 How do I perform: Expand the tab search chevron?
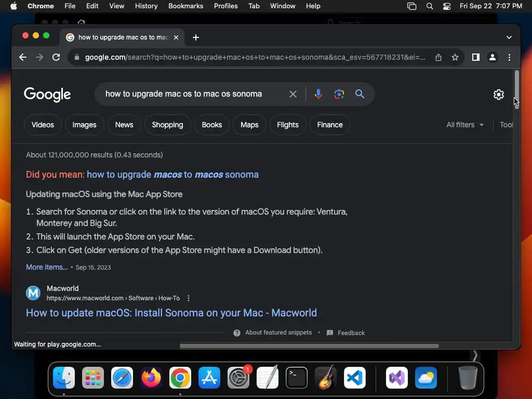pyautogui.click(x=509, y=37)
